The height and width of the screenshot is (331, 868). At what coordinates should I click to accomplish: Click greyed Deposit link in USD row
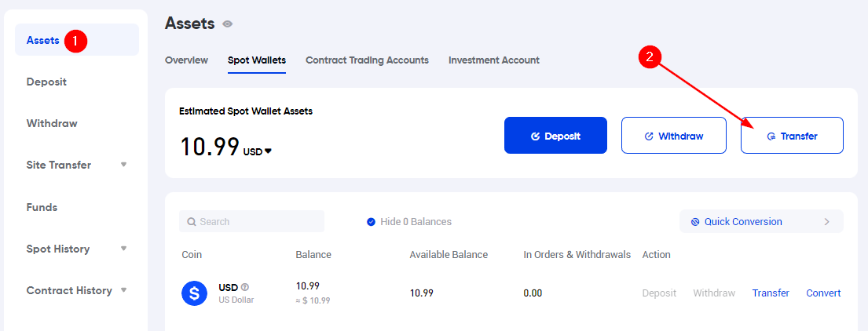pyautogui.click(x=659, y=293)
